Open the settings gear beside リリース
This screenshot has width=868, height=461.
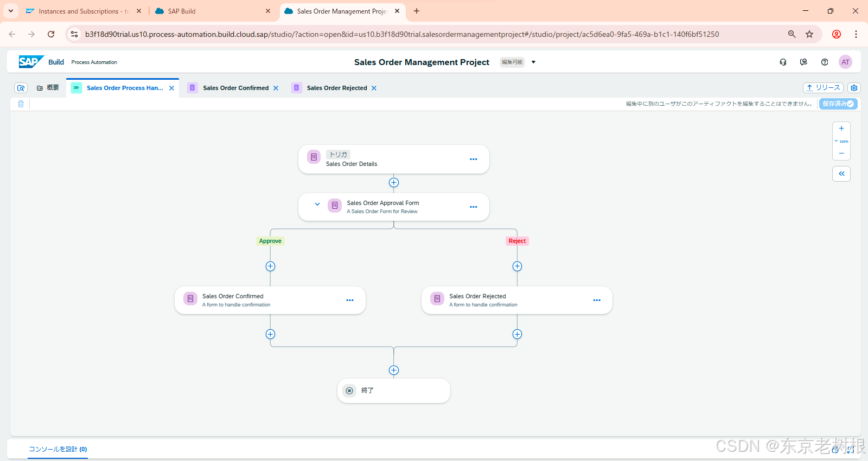click(854, 88)
